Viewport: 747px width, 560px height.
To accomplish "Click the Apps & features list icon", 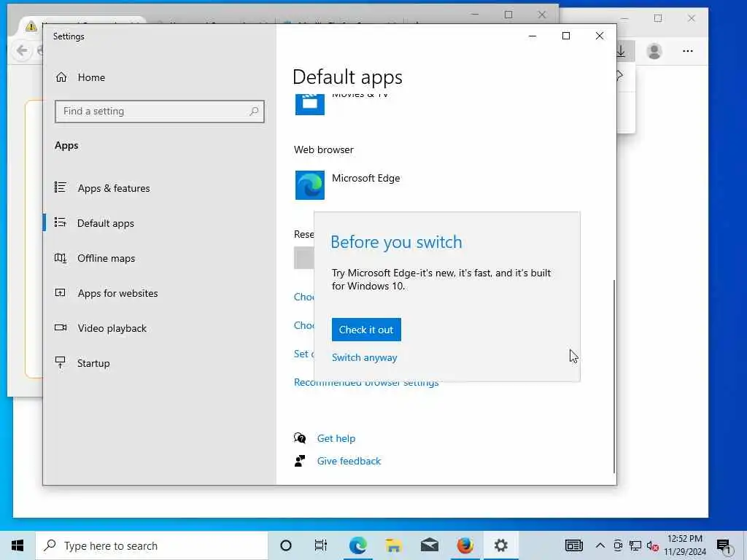I will pos(61,187).
